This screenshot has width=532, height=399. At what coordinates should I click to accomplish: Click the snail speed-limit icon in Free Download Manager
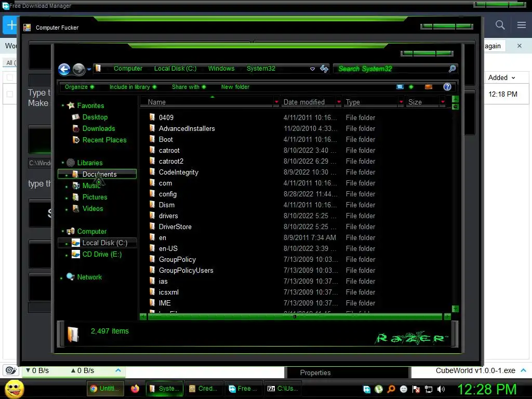pos(11,370)
